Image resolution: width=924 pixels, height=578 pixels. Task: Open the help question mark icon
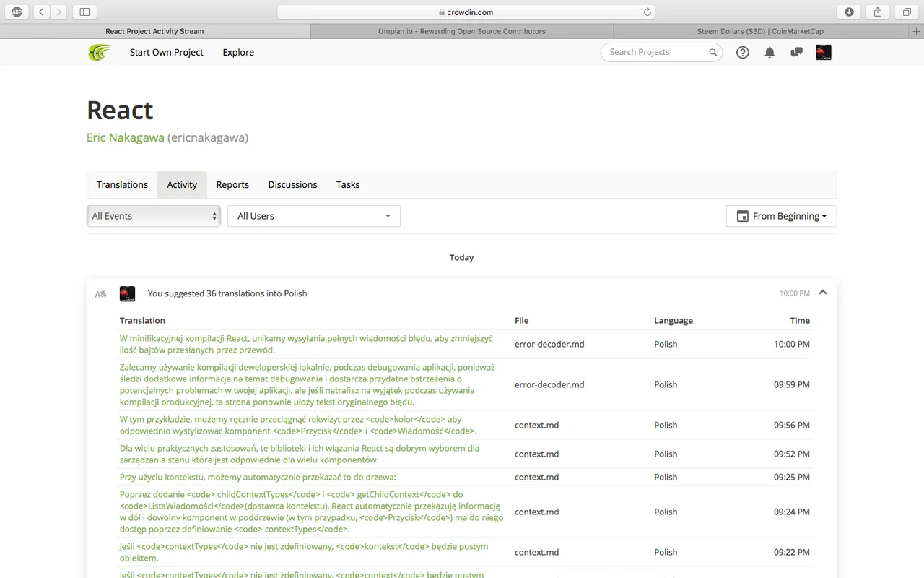(x=742, y=52)
